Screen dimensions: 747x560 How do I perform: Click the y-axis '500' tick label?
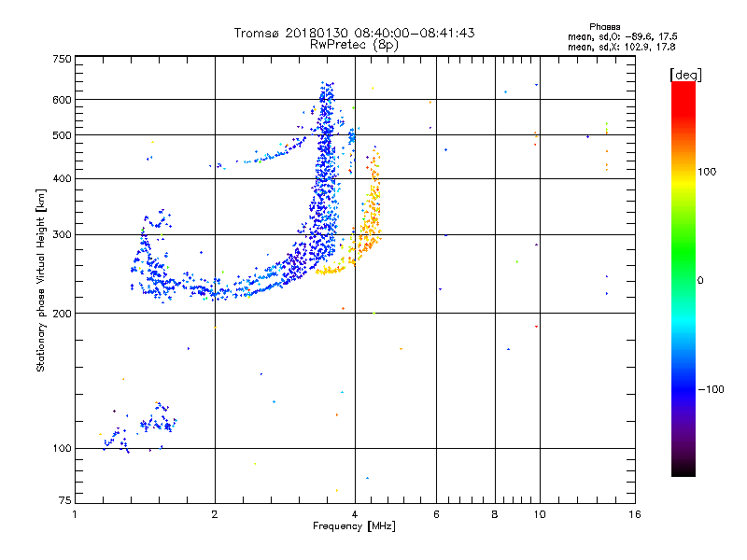point(62,135)
